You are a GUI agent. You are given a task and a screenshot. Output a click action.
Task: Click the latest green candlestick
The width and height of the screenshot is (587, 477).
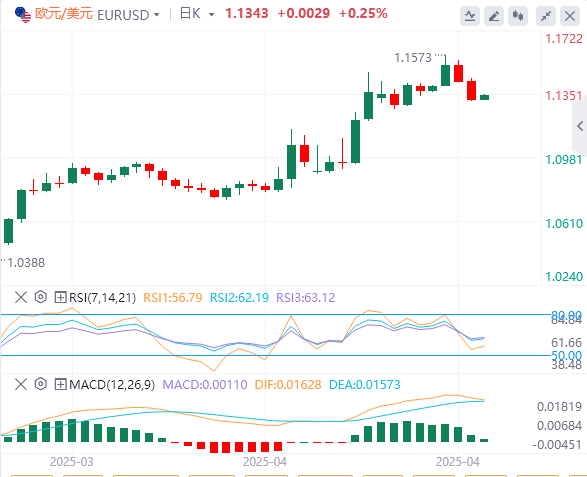(484, 97)
